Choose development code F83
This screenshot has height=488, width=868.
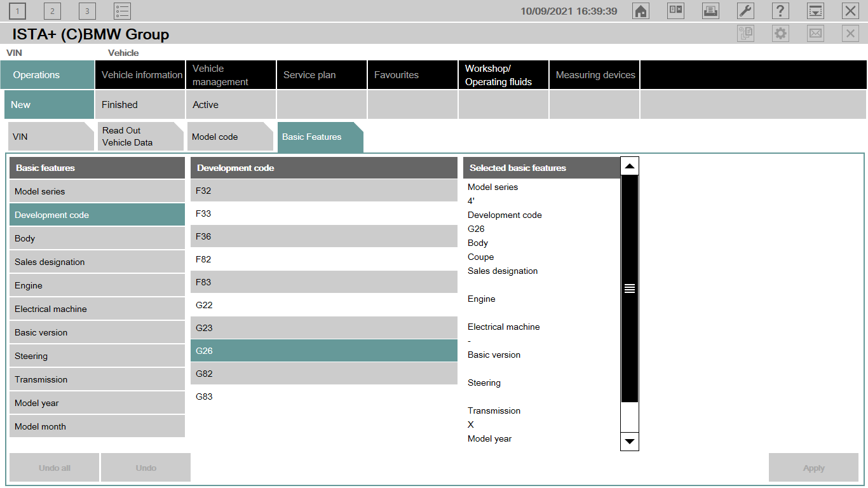[x=324, y=282]
